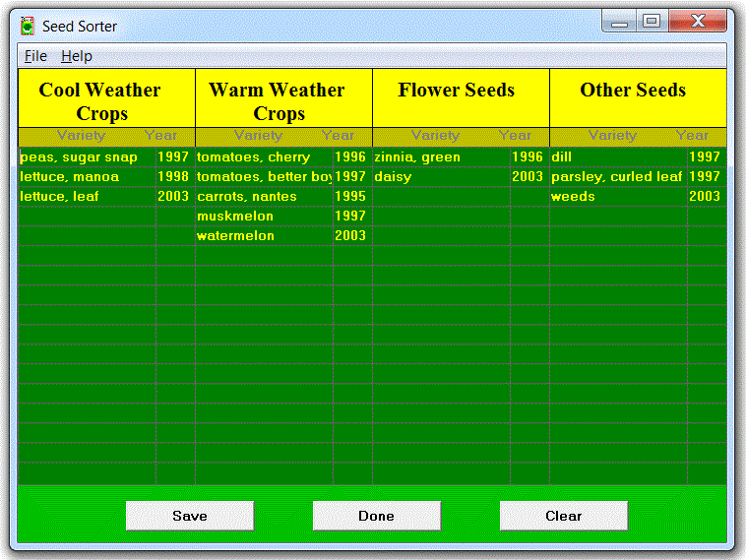This screenshot has height=560, width=746.
Task: Click the Seed Sorter app icon in title bar
Action: click(28, 27)
